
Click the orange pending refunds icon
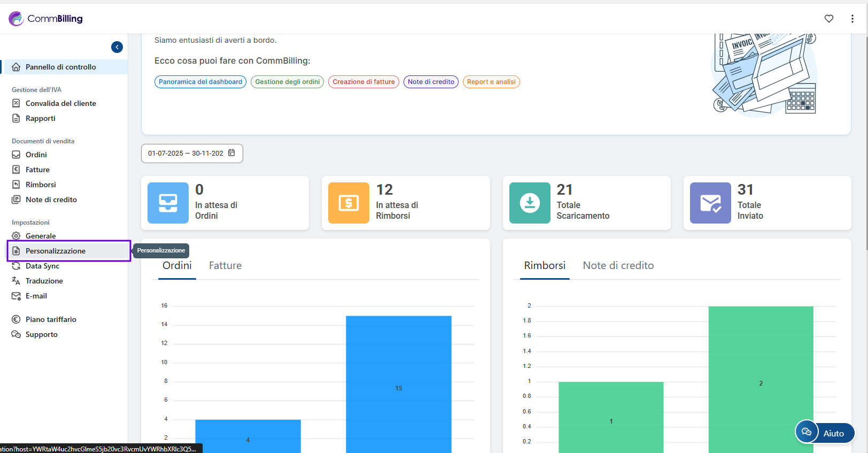(x=348, y=203)
